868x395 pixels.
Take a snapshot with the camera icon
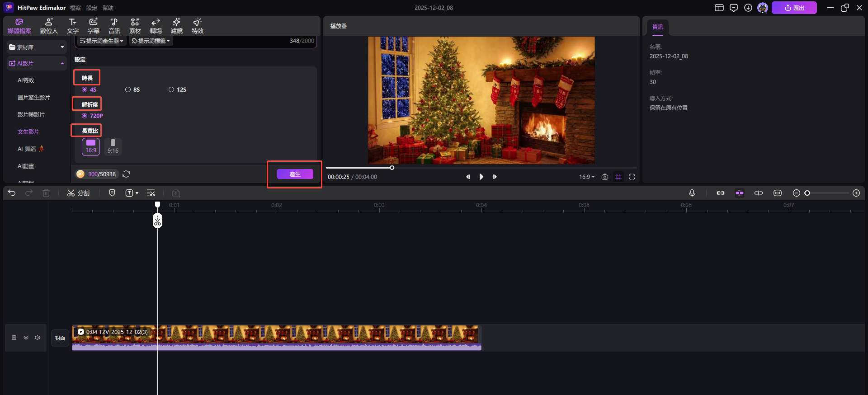click(605, 177)
